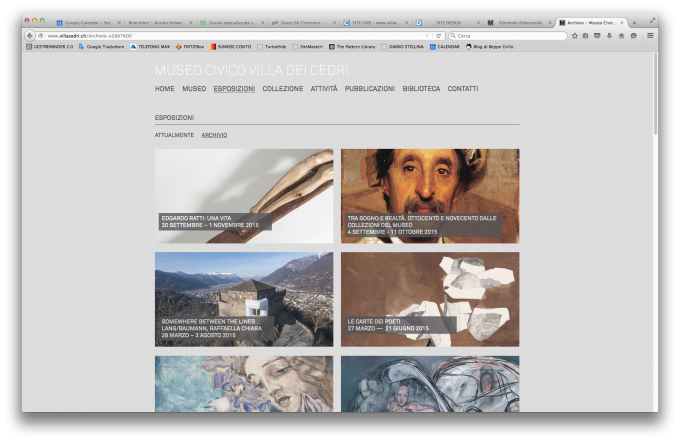Open the PUBBLICAZIONI menu item
This screenshot has height=442, width=680.
[370, 89]
